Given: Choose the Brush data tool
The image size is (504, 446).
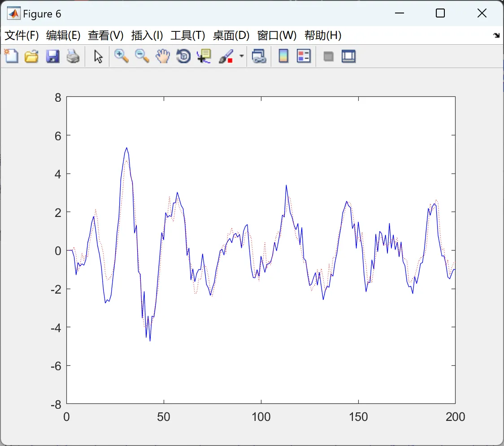Looking at the screenshot, I should coord(226,56).
